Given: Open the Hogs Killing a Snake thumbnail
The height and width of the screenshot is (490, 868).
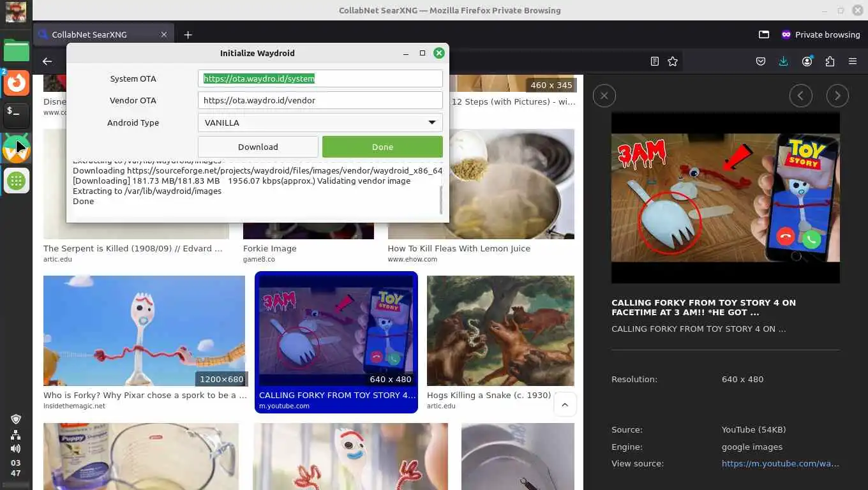Looking at the screenshot, I should click(x=500, y=330).
